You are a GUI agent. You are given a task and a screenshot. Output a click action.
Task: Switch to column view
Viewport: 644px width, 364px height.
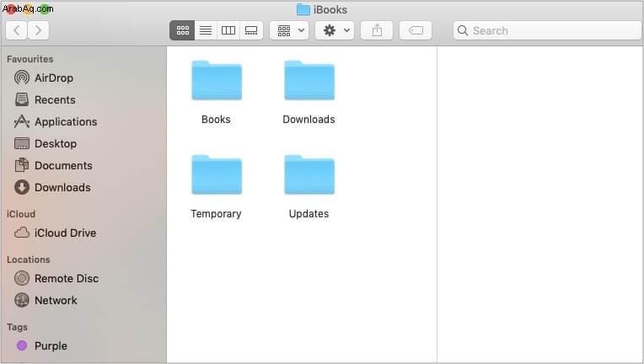pos(228,30)
